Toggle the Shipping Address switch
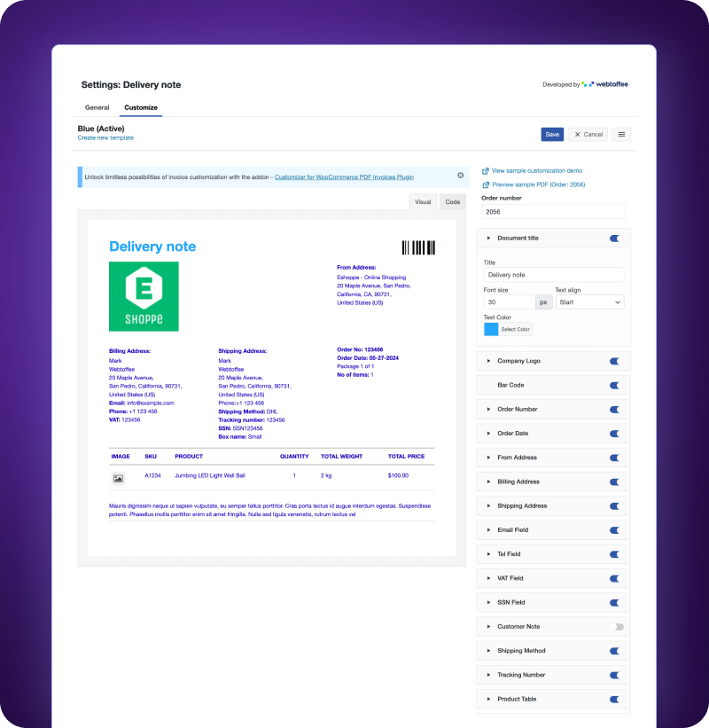 (615, 506)
